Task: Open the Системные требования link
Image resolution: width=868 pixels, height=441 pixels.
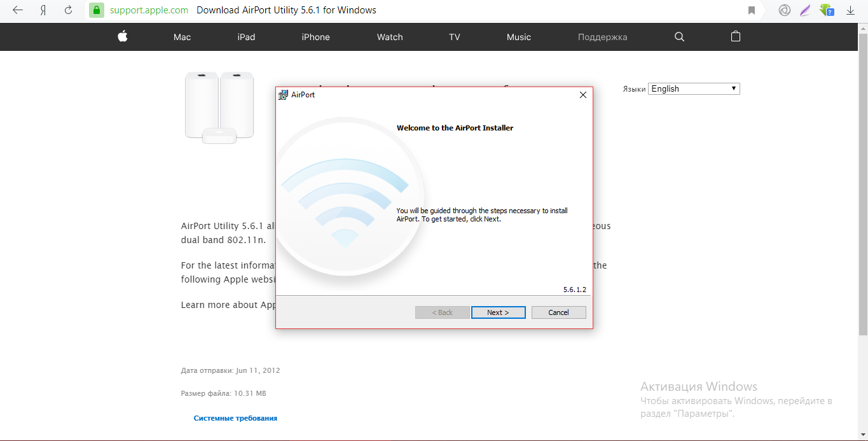Action: [x=235, y=418]
